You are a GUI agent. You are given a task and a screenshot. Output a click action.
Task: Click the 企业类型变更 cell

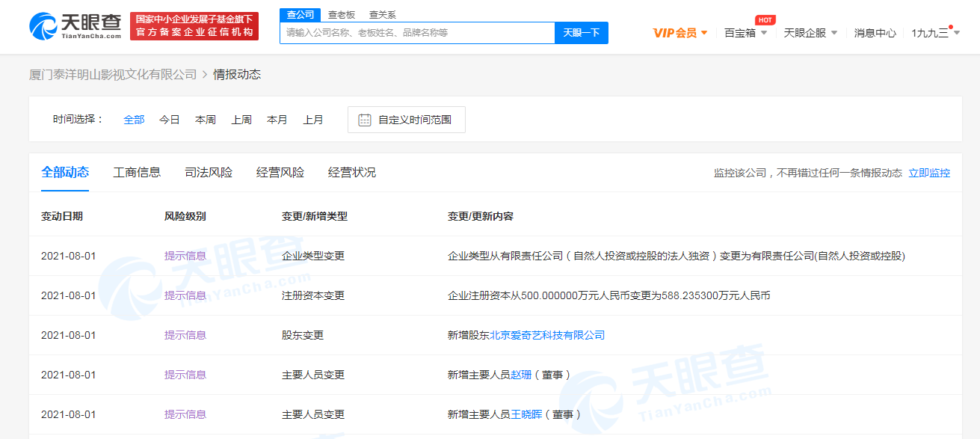coord(313,256)
